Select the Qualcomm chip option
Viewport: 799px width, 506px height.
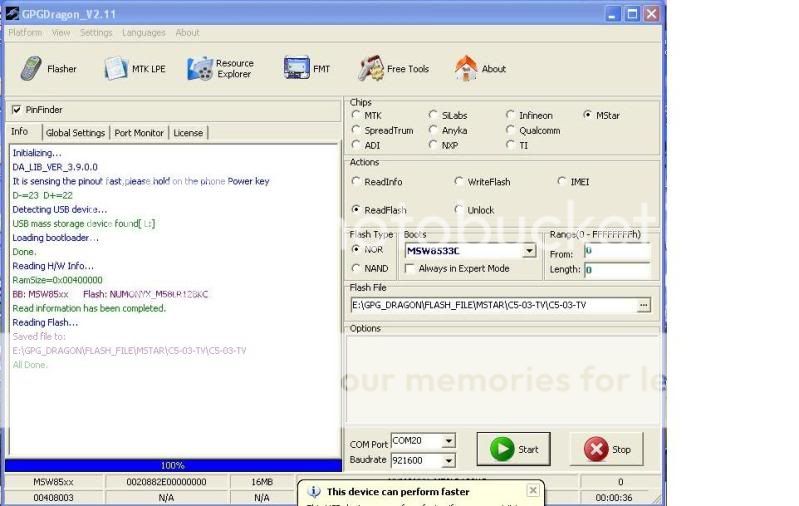(x=511, y=130)
